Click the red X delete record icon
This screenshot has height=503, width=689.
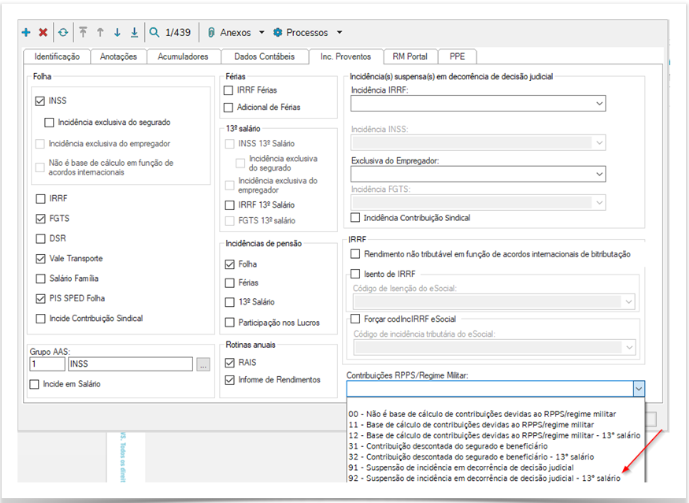[x=43, y=33]
